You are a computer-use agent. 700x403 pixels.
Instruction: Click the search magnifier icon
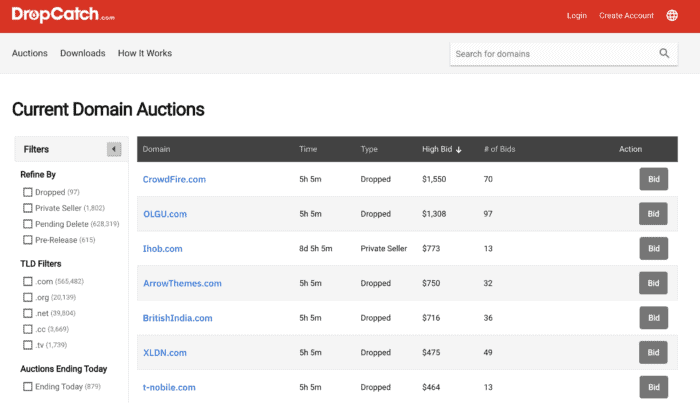coord(664,54)
